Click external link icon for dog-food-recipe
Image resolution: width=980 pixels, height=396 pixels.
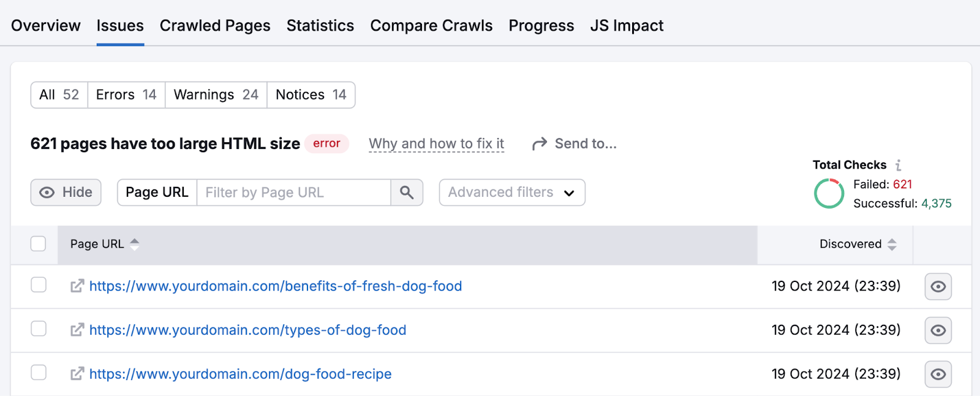coord(77,374)
